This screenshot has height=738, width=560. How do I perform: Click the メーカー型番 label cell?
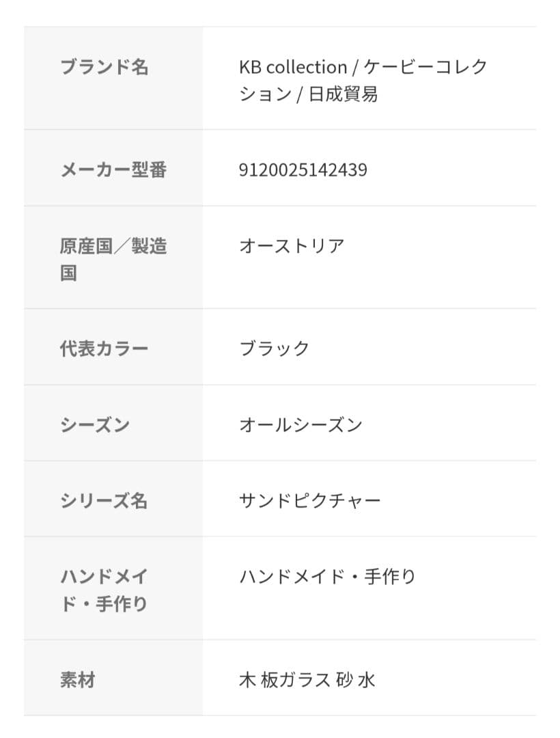pyautogui.click(x=113, y=169)
